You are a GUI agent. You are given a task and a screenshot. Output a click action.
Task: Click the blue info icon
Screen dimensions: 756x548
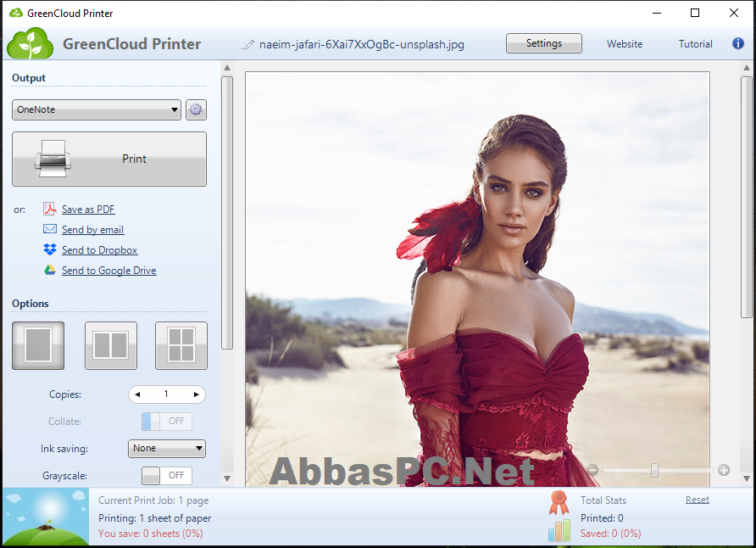737,43
